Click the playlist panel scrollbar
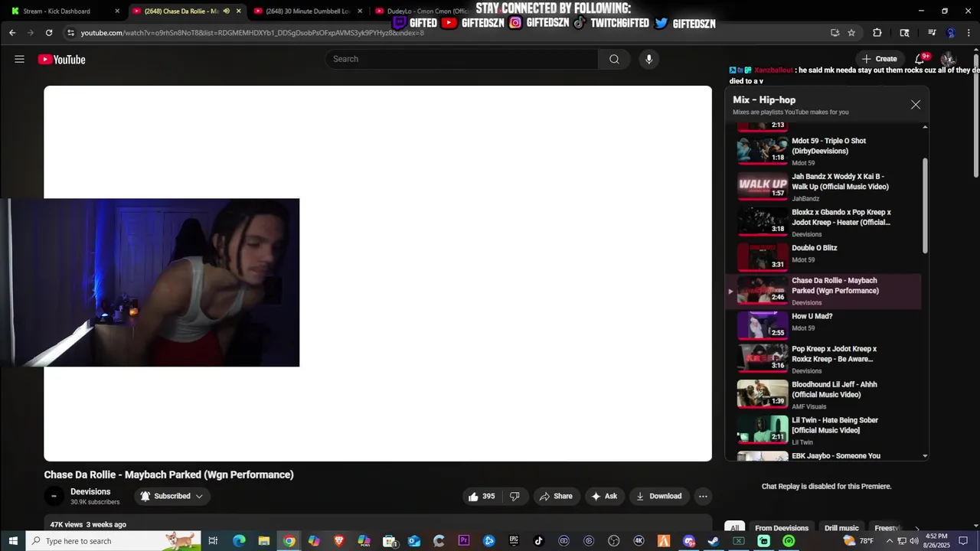980x551 pixels. coord(925,205)
